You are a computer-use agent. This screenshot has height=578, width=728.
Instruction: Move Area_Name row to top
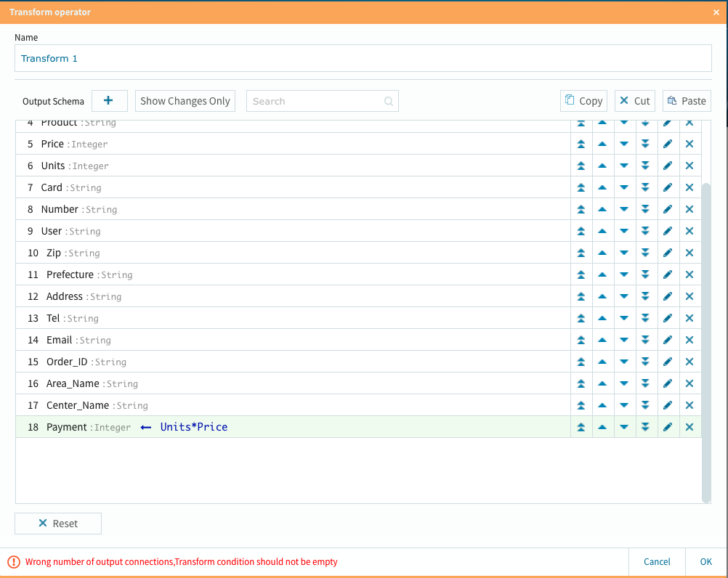tap(581, 383)
